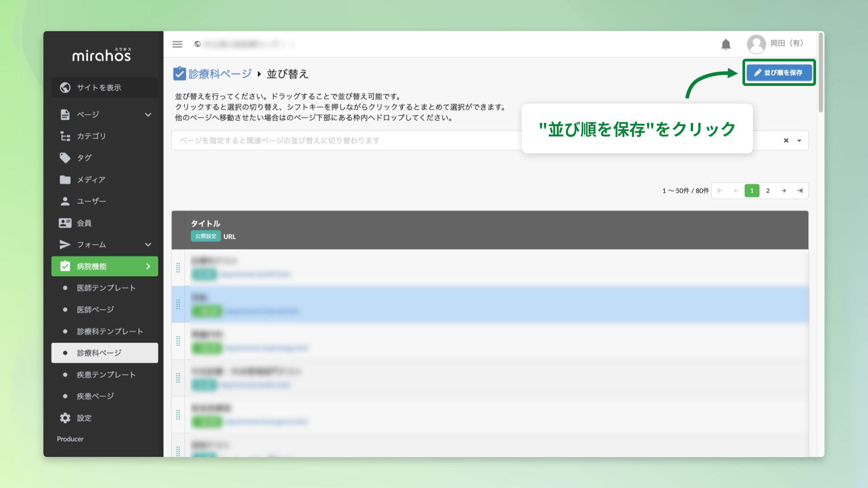Click the user avatar icon
The width and height of the screenshot is (868, 488).
756,44
